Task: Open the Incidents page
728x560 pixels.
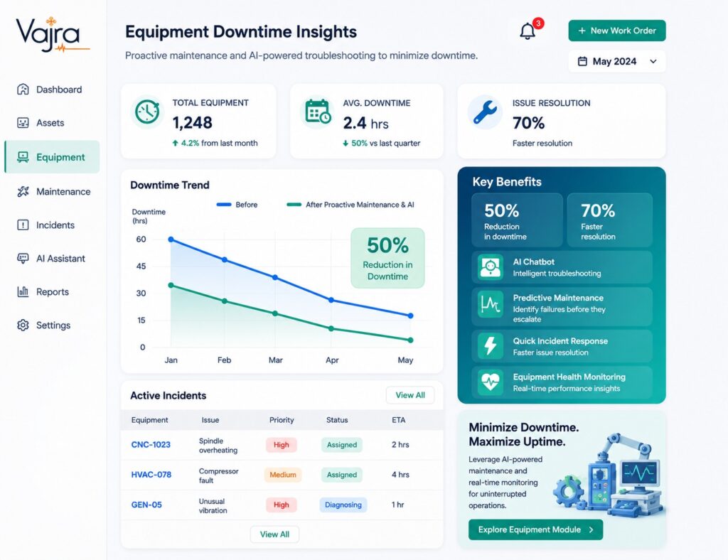Action: (x=51, y=225)
